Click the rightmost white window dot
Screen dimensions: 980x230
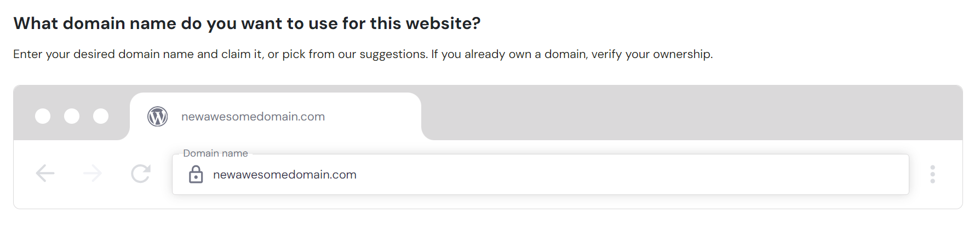coord(101,116)
